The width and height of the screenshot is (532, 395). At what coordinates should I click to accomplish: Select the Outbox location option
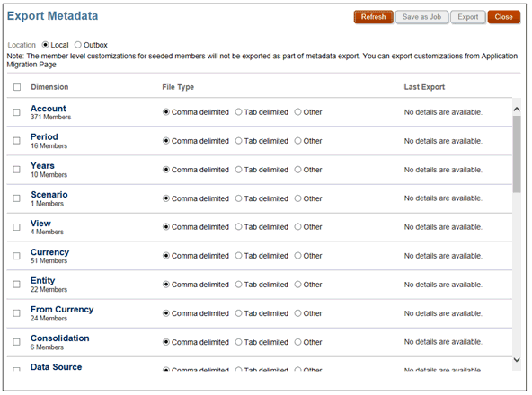[x=78, y=45]
